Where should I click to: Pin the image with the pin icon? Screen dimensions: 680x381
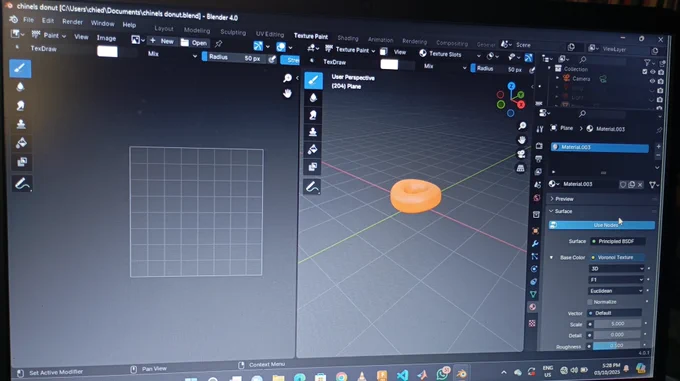[219, 44]
